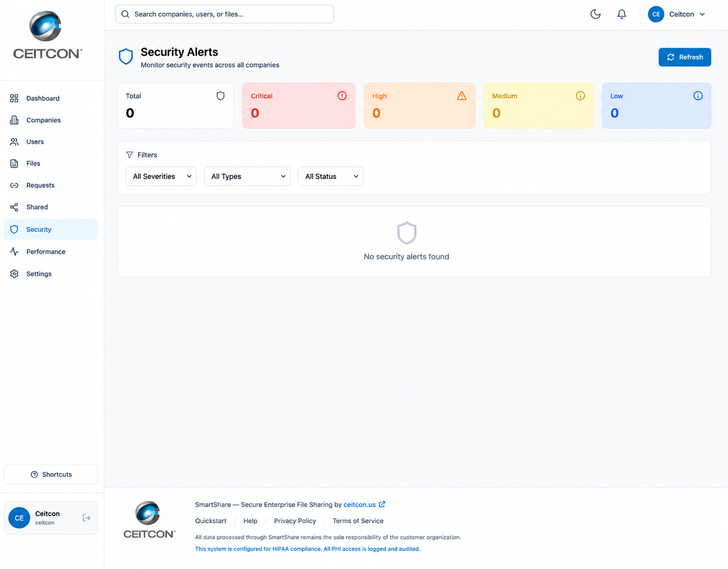
Task: Open the Help footer link
Action: [250, 521]
